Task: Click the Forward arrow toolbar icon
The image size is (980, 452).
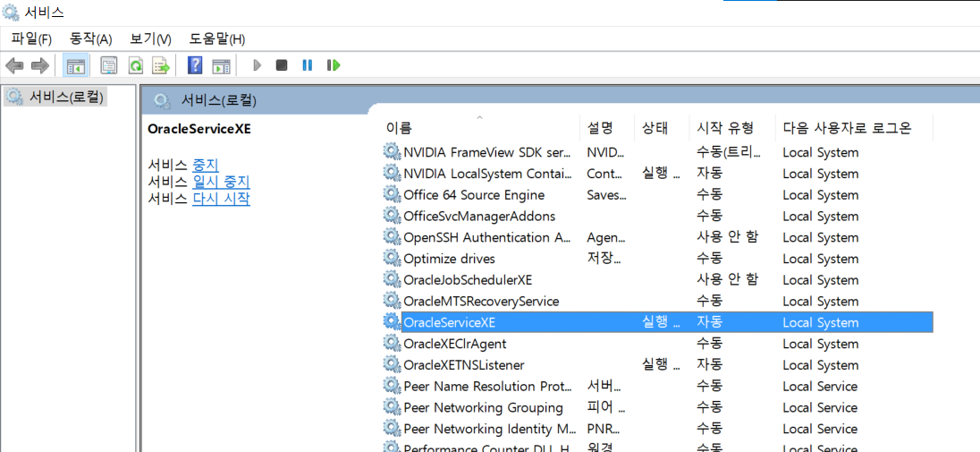Action: (x=40, y=65)
